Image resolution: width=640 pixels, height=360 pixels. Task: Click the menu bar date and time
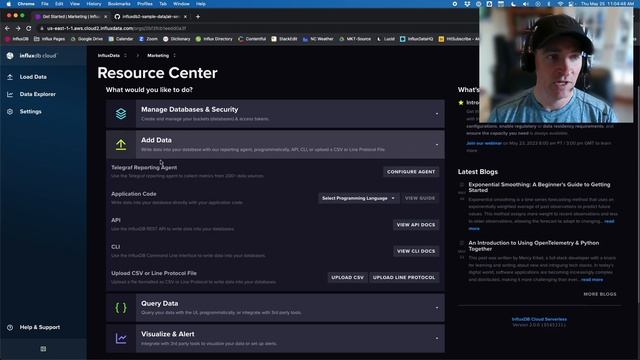pos(607,4)
